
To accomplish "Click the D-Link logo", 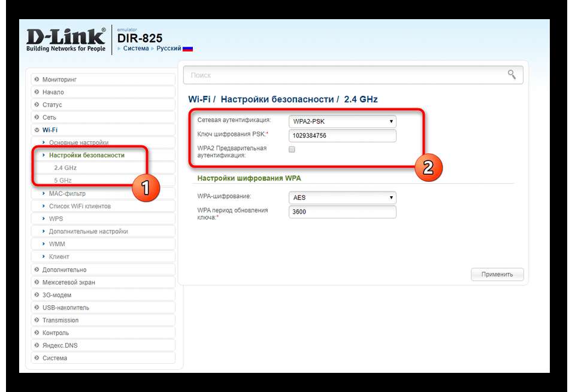I will (66, 40).
